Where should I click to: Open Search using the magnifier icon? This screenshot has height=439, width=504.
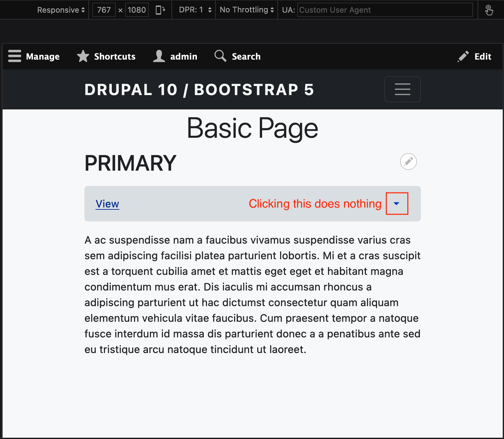pyautogui.click(x=220, y=56)
